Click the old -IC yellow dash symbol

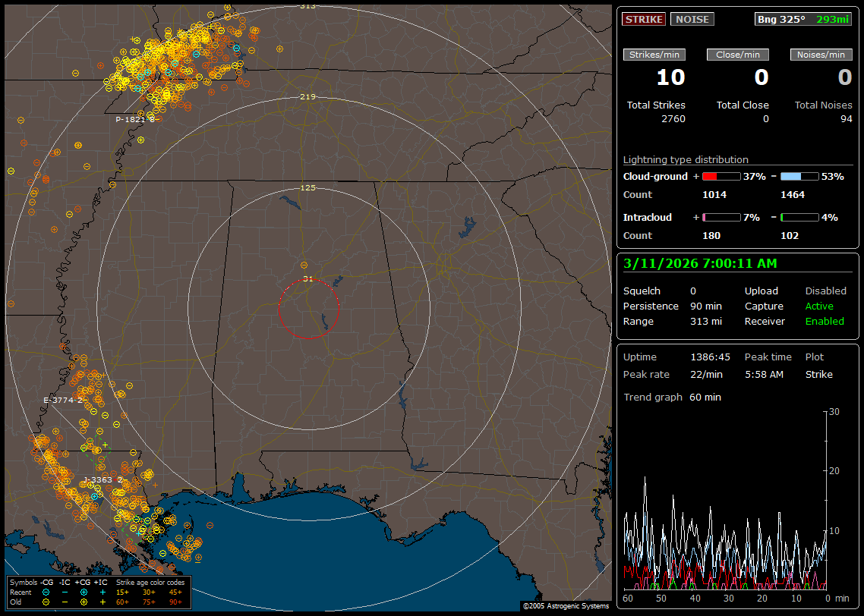click(x=65, y=602)
